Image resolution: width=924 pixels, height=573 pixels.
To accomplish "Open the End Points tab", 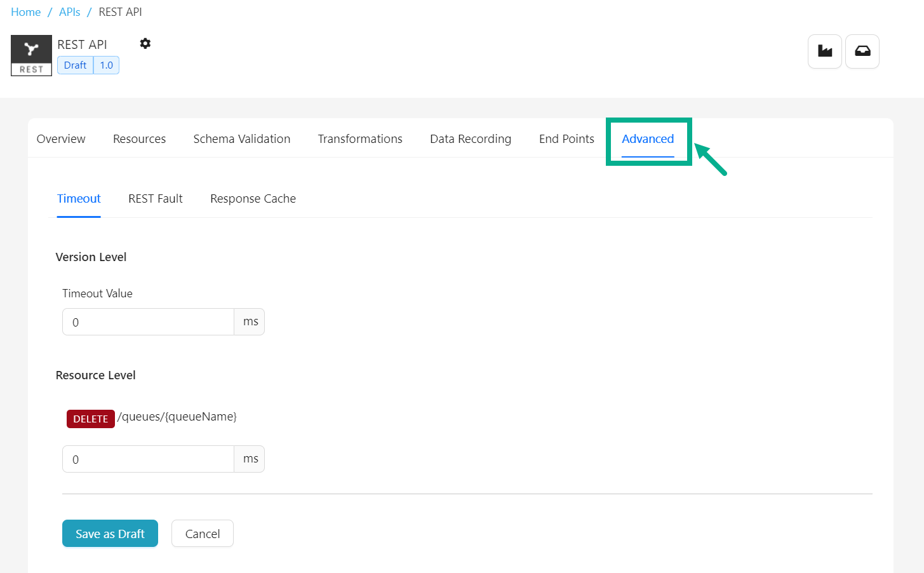I will 566,139.
